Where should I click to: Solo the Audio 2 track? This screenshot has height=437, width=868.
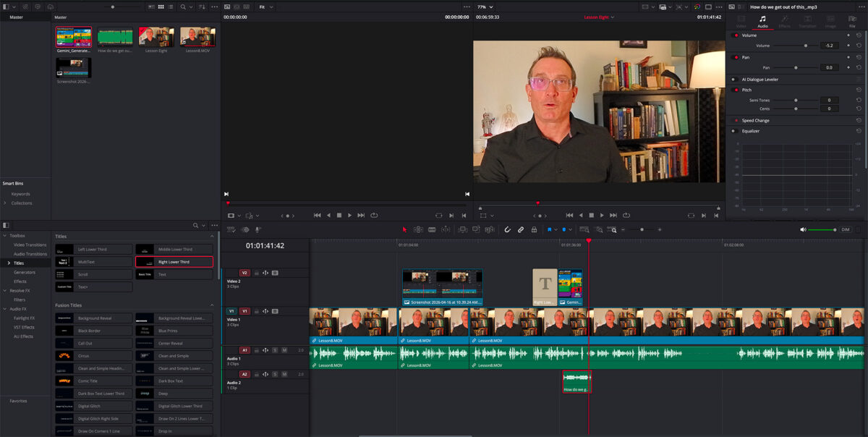coord(275,374)
